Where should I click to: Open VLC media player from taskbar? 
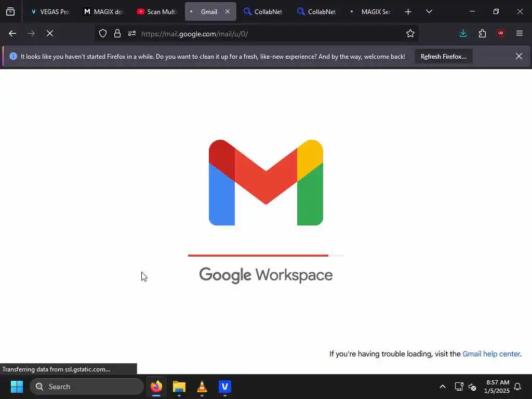tap(202, 387)
